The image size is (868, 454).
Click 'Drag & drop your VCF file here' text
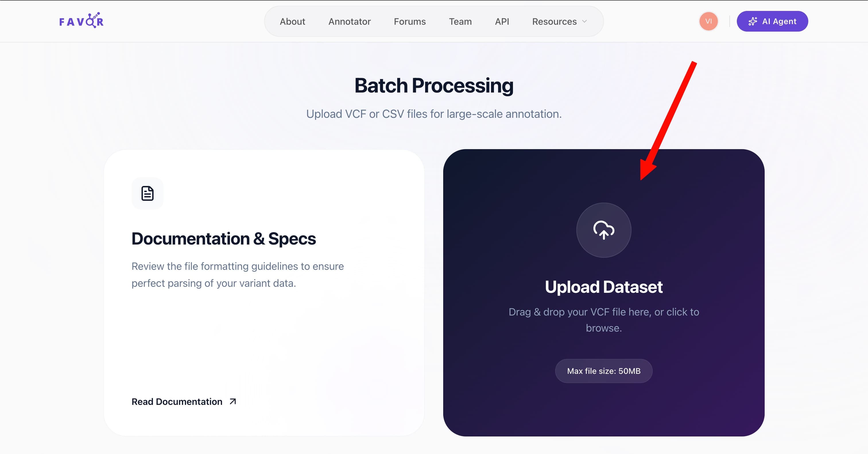click(x=603, y=320)
